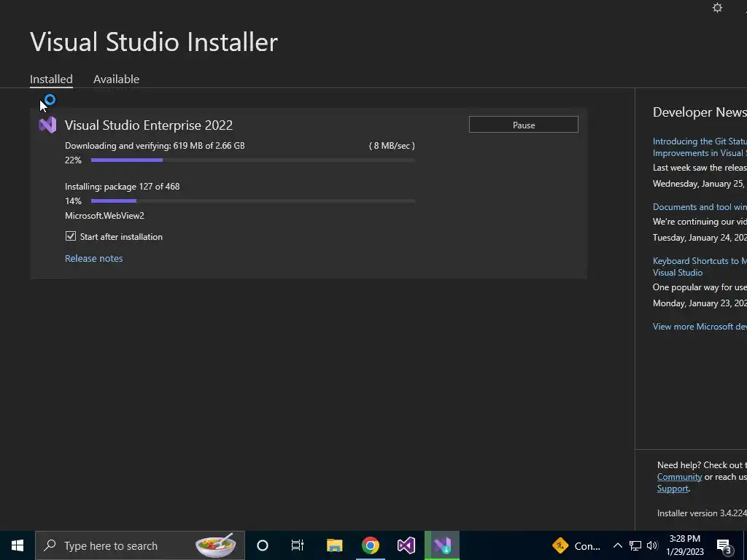Switch to the Installed tab
Image resolution: width=747 pixels, height=560 pixels.
click(x=52, y=79)
